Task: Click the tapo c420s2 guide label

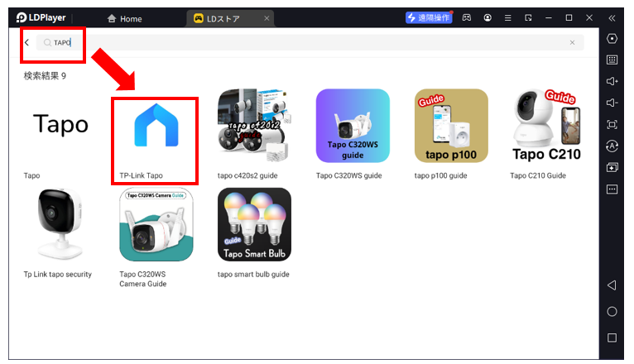Action: [247, 175]
